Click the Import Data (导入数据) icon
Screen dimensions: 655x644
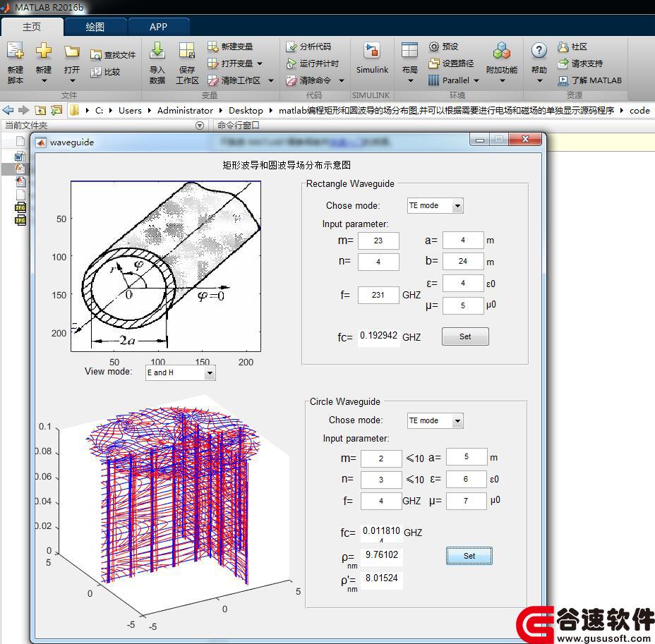click(x=157, y=51)
